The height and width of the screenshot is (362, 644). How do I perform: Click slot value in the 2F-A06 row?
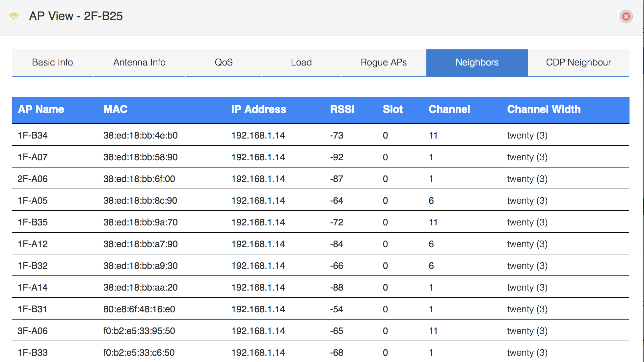(x=385, y=179)
